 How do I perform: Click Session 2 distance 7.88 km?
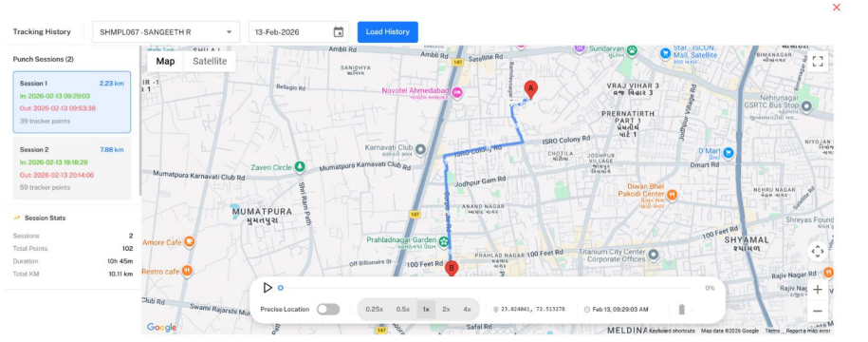click(x=111, y=150)
